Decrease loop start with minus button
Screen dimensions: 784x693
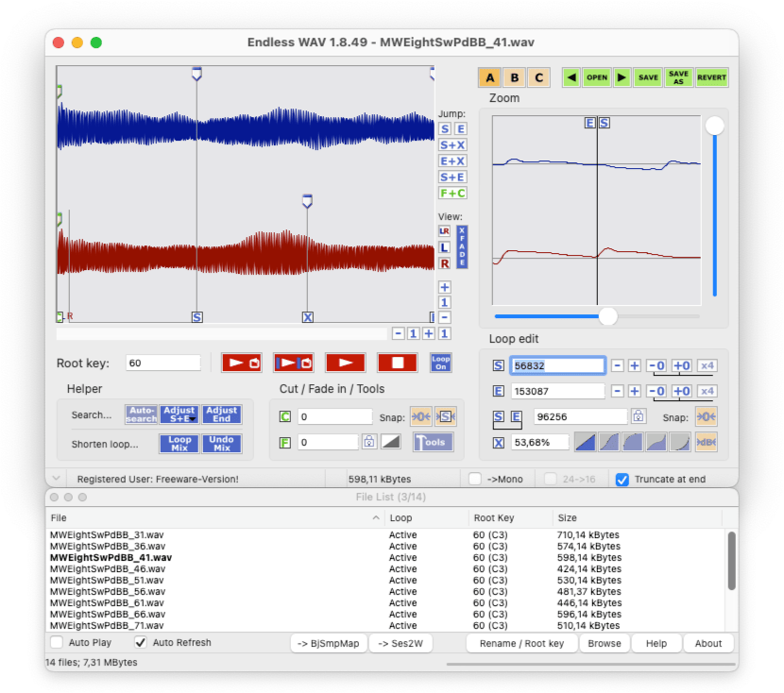(618, 365)
